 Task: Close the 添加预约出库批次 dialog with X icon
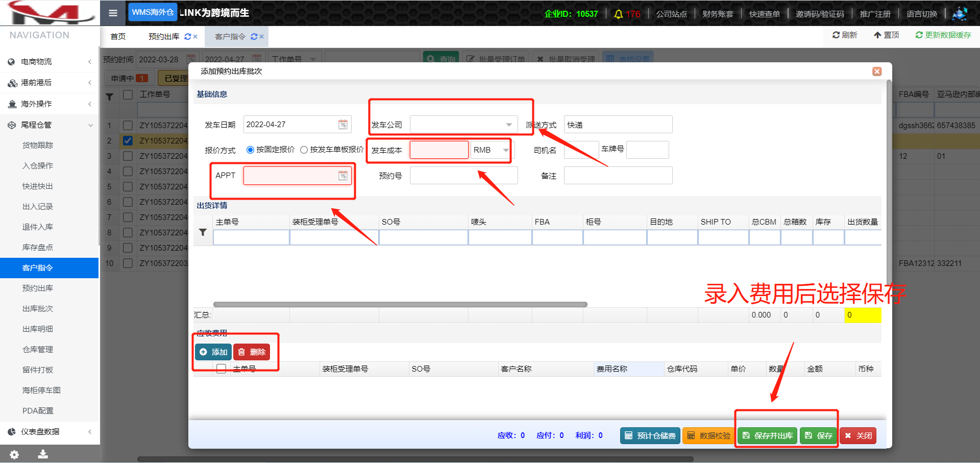pos(877,71)
